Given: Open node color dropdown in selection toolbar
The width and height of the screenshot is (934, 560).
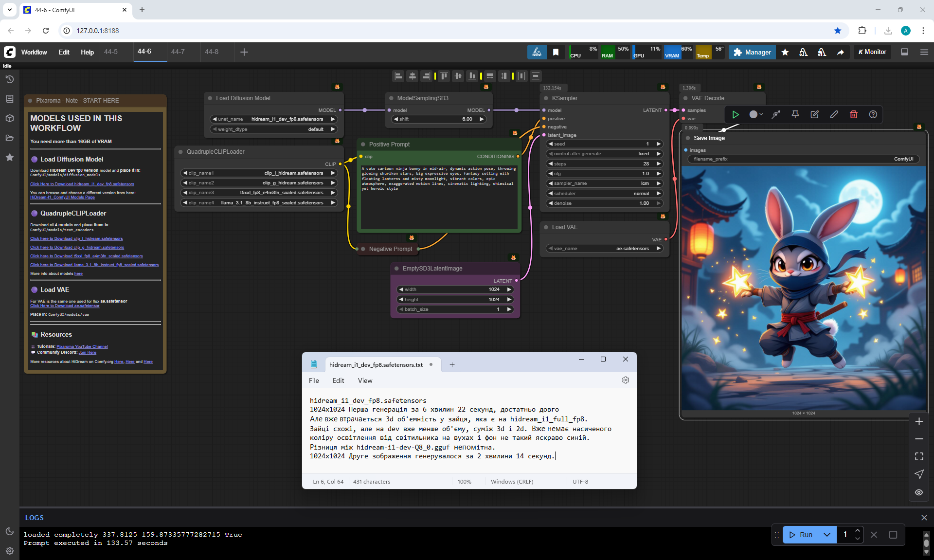Looking at the screenshot, I should click(x=756, y=114).
